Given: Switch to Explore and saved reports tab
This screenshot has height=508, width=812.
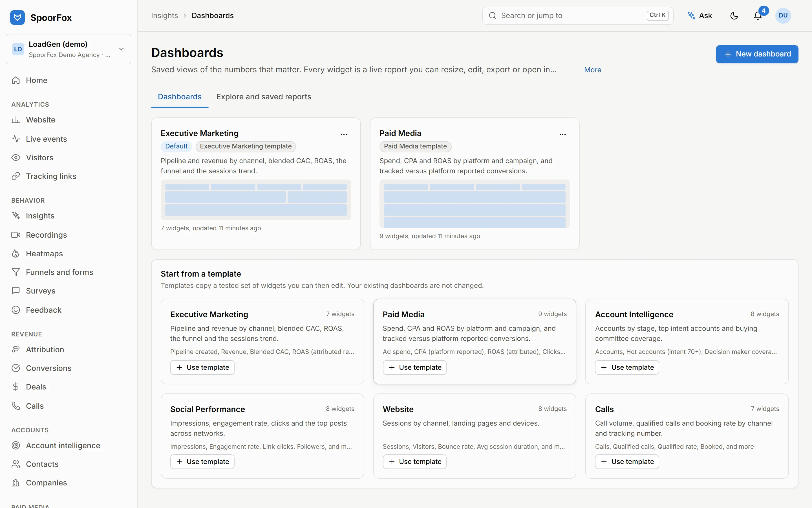Looking at the screenshot, I should click(x=264, y=97).
